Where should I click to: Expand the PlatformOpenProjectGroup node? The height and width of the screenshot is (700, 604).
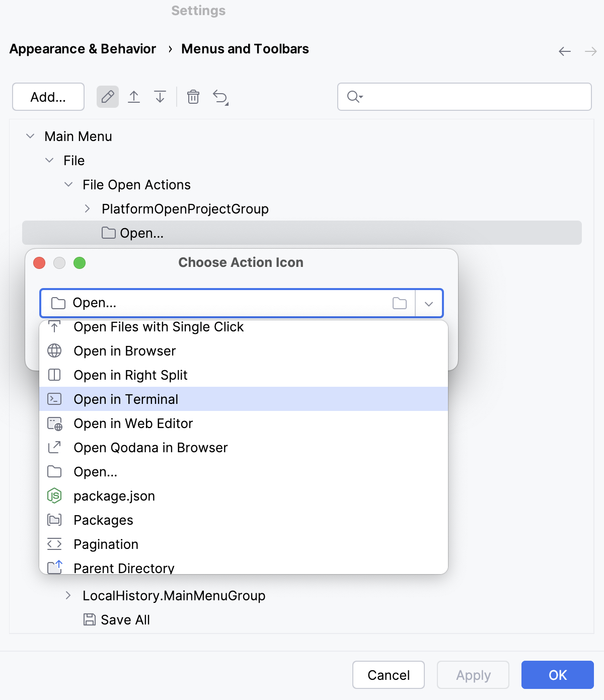click(x=87, y=208)
